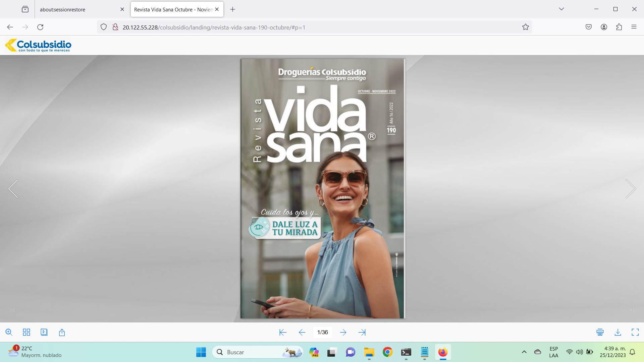
Task: Open Firefox application menu
Action: [634, 27]
